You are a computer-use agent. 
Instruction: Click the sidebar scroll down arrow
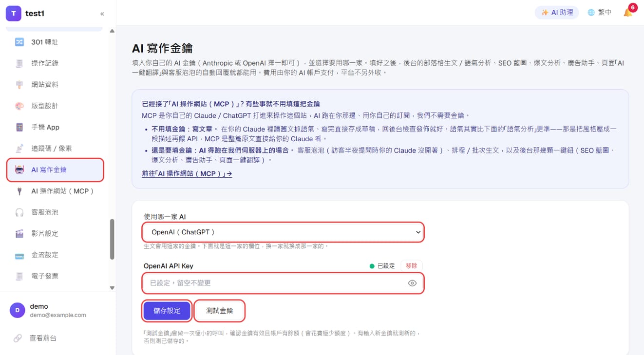pyautogui.click(x=112, y=288)
